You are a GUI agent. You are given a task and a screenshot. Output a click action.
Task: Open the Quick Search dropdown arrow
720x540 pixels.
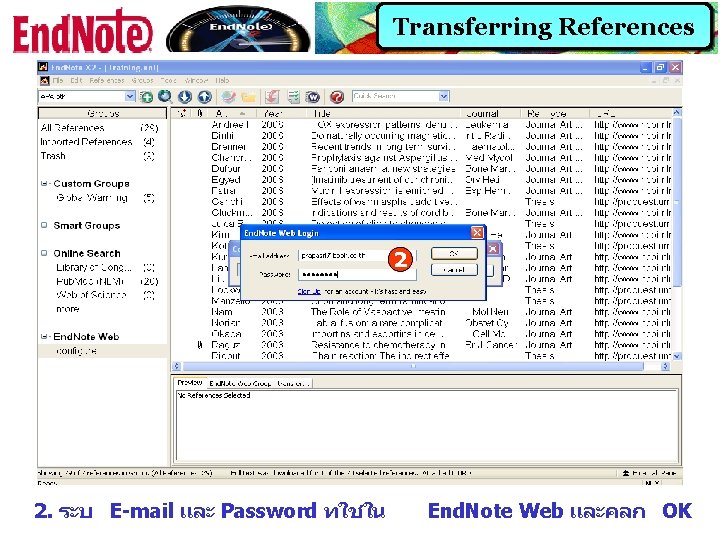click(x=443, y=96)
